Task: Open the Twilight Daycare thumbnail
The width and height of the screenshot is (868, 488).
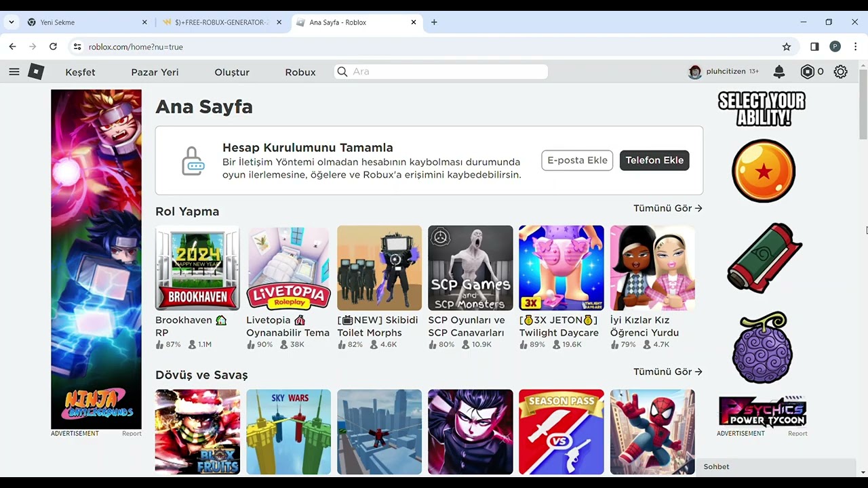Action: click(x=561, y=268)
